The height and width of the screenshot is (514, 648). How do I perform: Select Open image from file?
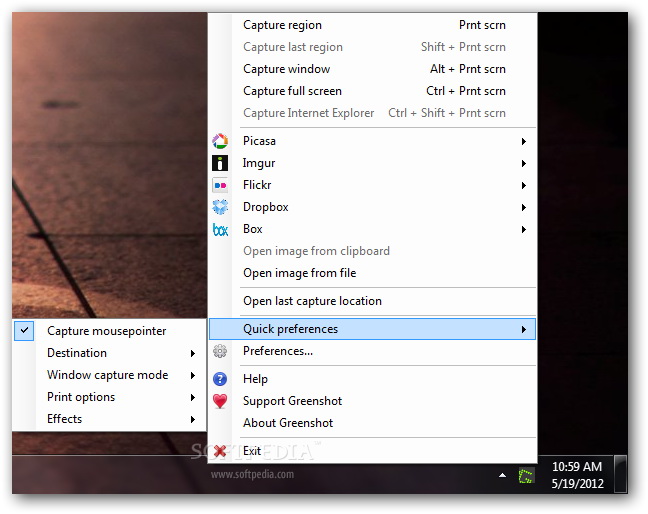(372, 273)
